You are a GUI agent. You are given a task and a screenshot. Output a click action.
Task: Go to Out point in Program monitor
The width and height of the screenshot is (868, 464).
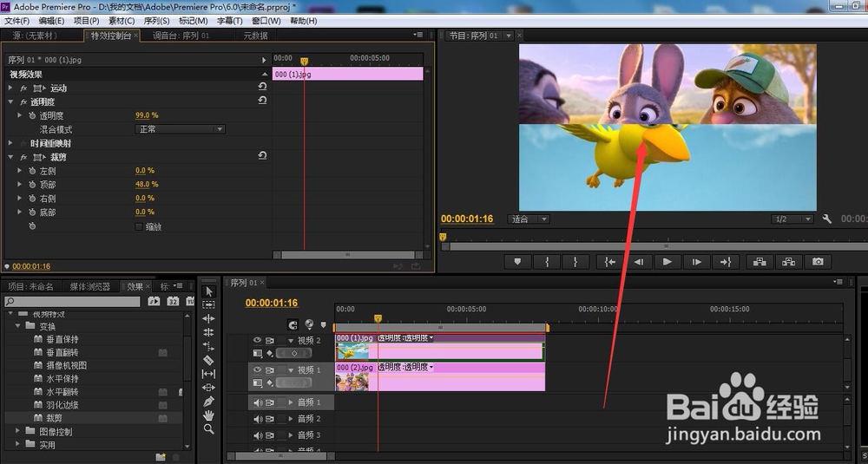[x=725, y=262]
